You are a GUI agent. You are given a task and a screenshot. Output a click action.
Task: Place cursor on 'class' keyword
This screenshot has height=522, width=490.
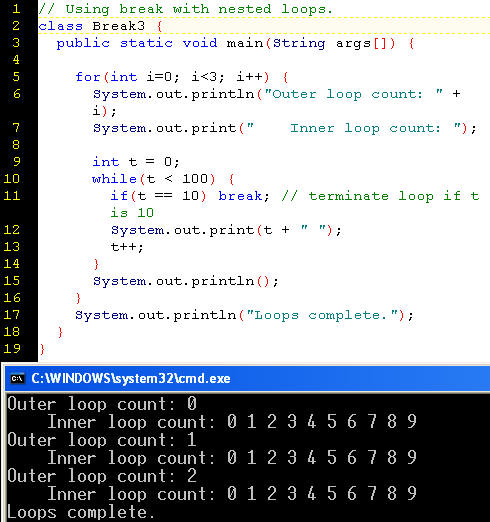pos(60,26)
